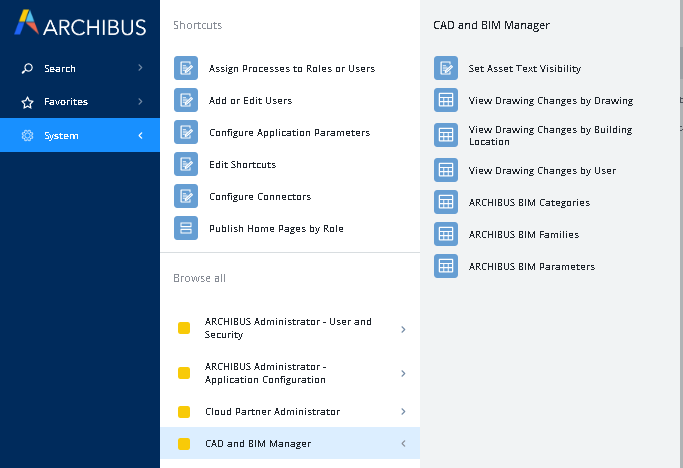The image size is (683, 468).
Task: Click the Shortcuts section heading
Action: [198, 25]
